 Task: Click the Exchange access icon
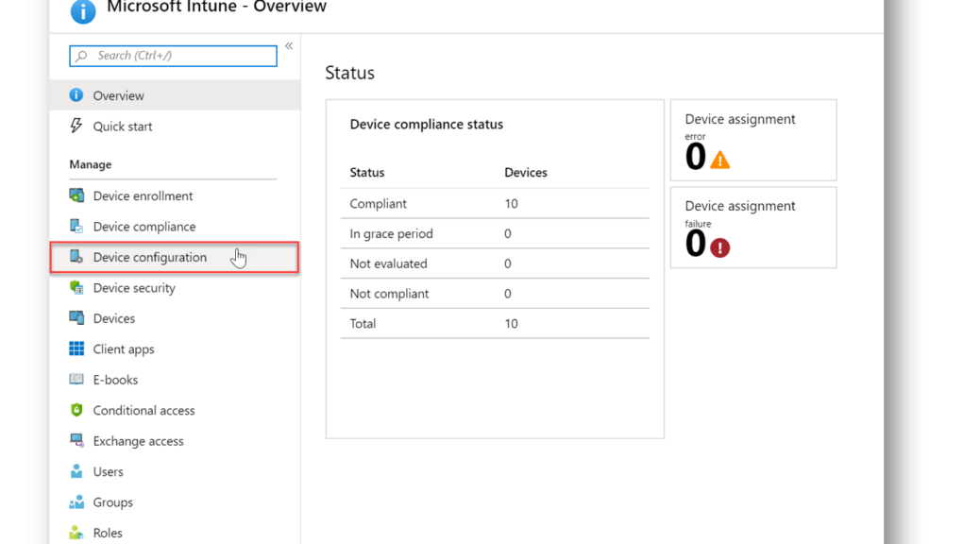76,440
